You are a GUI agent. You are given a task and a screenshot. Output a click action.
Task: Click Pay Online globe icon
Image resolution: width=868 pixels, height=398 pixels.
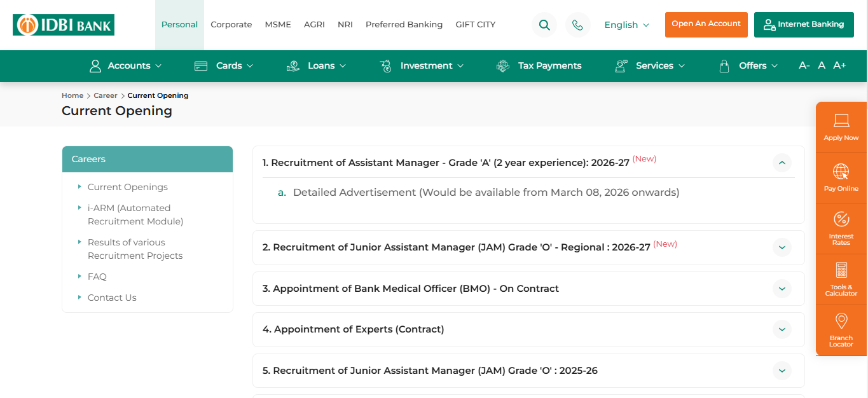(x=841, y=172)
